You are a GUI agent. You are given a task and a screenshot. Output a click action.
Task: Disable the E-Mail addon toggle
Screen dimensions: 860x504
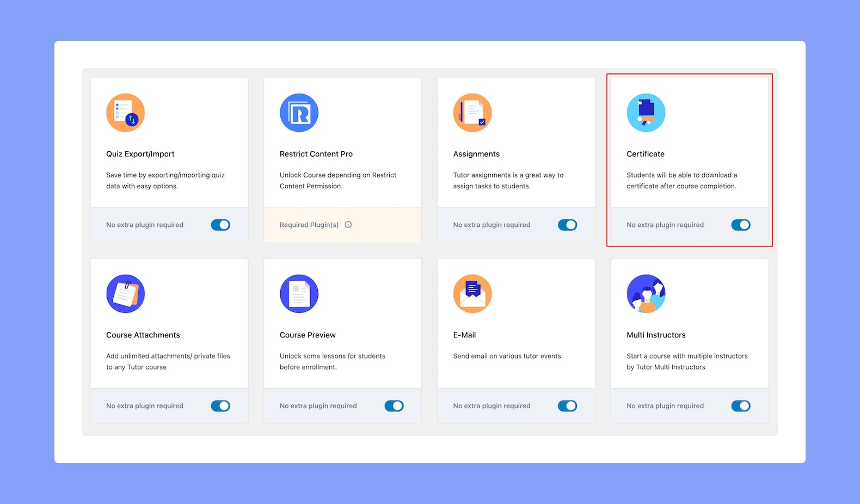[x=567, y=406]
